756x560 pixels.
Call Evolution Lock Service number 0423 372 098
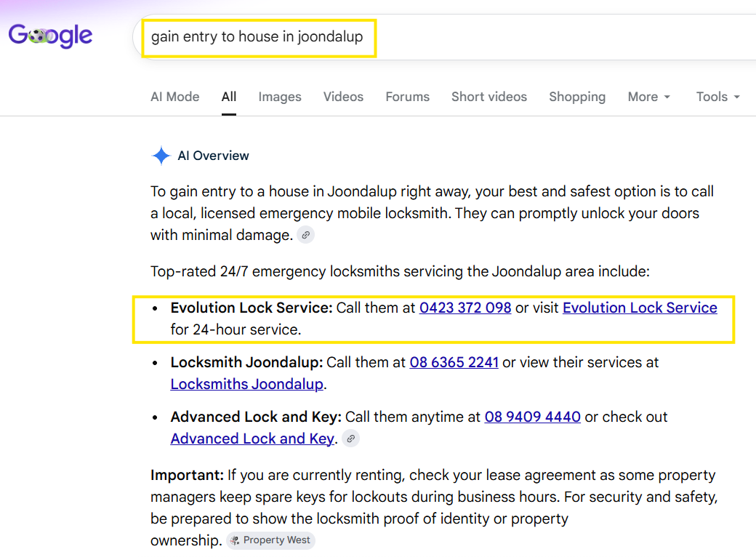point(465,308)
